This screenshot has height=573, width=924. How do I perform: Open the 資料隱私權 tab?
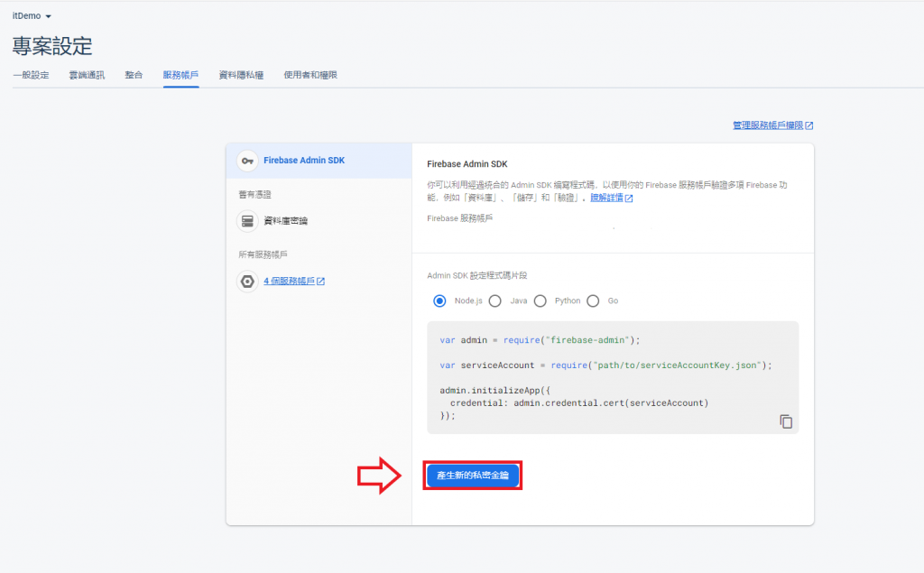coord(241,75)
